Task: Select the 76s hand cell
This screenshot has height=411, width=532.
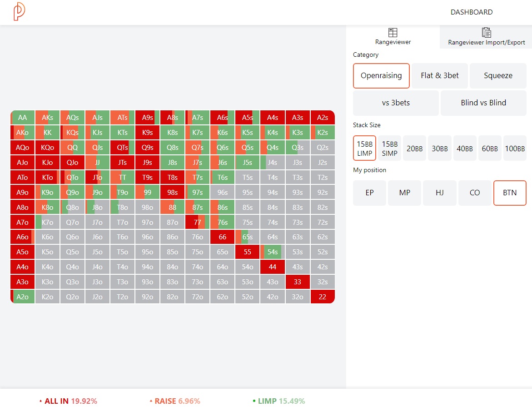Action: coord(222,222)
